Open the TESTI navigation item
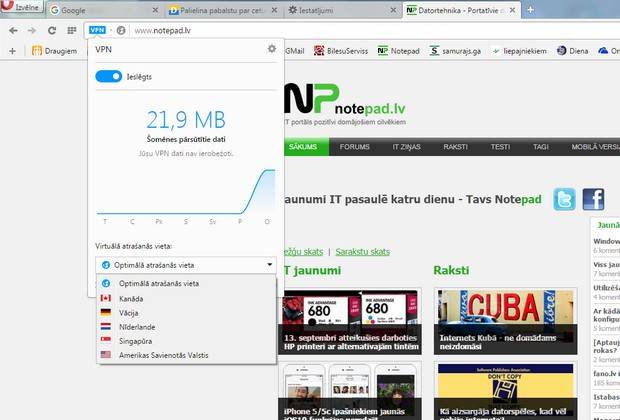The width and height of the screenshot is (620, 420). [x=501, y=147]
